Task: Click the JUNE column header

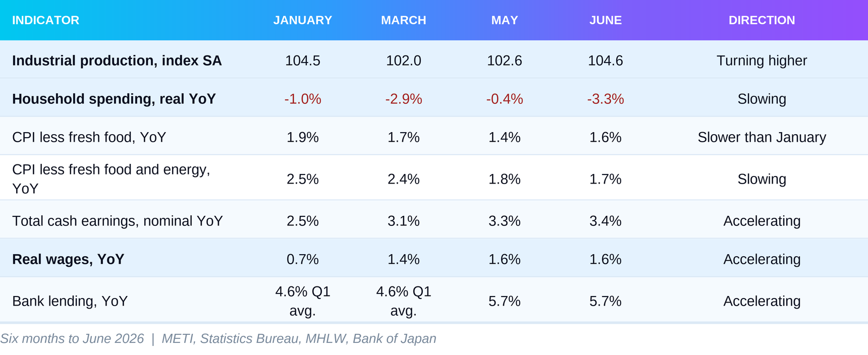Action: tap(606, 20)
